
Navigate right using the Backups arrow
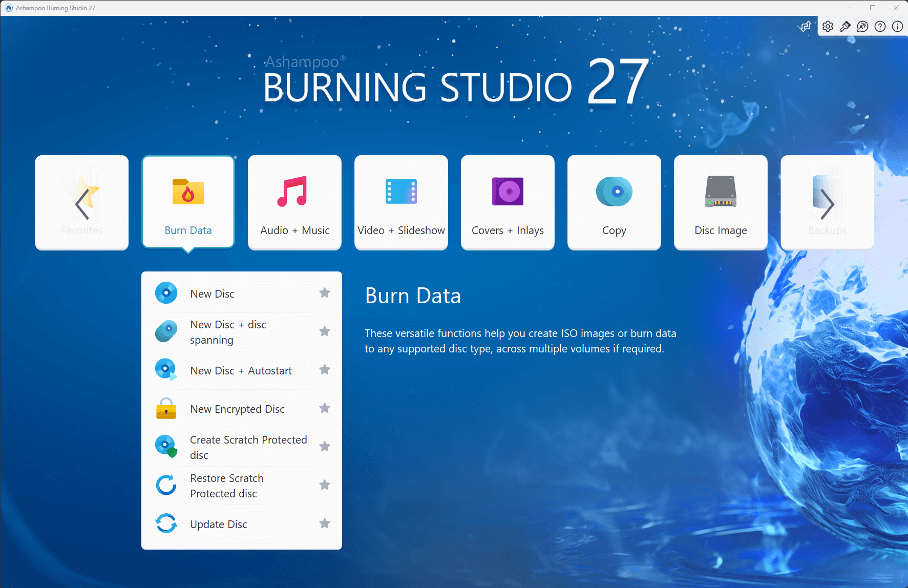click(827, 202)
